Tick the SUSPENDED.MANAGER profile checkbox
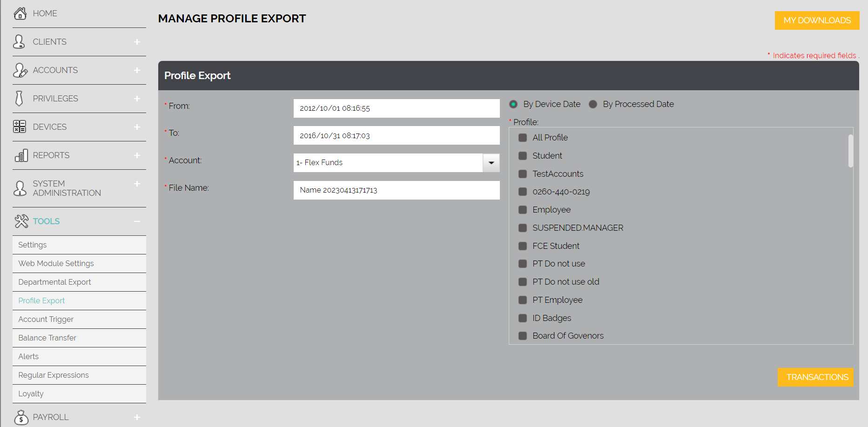Viewport: 868px width, 427px height. (x=523, y=228)
